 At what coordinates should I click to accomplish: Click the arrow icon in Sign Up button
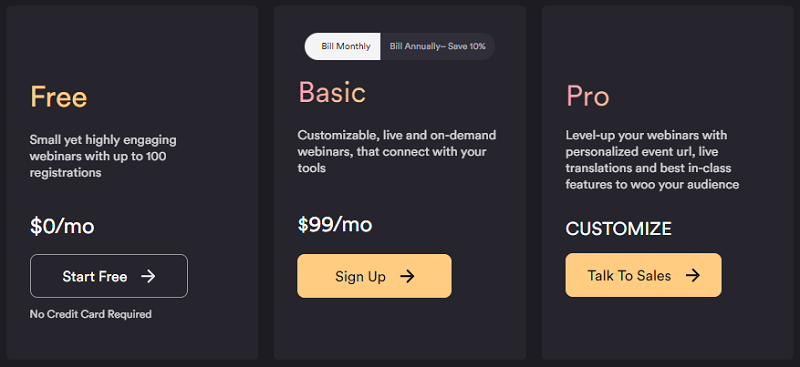pyautogui.click(x=407, y=276)
